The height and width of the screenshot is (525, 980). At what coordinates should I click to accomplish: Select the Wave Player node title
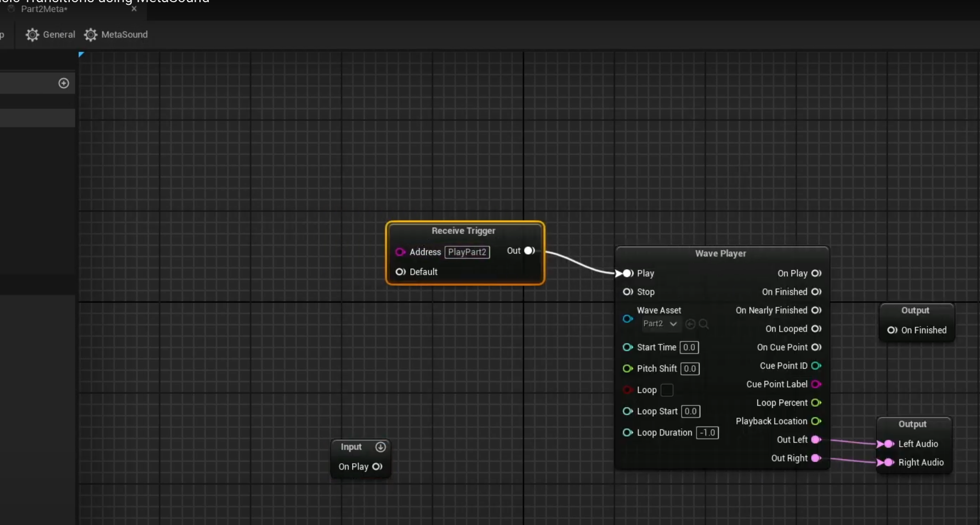720,254
